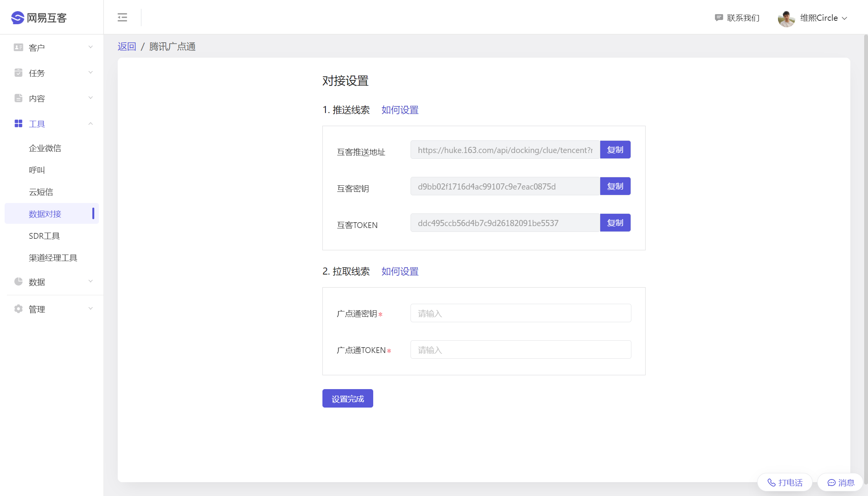
Task: Click the user avatar picture
Action: tap(786, 18)
